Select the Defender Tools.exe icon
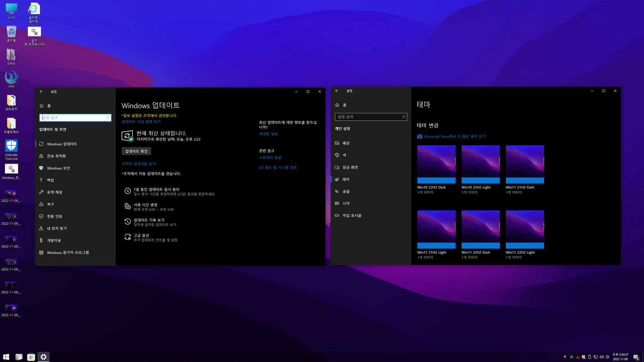The image size is (644, 362). [x=11, y=150]
